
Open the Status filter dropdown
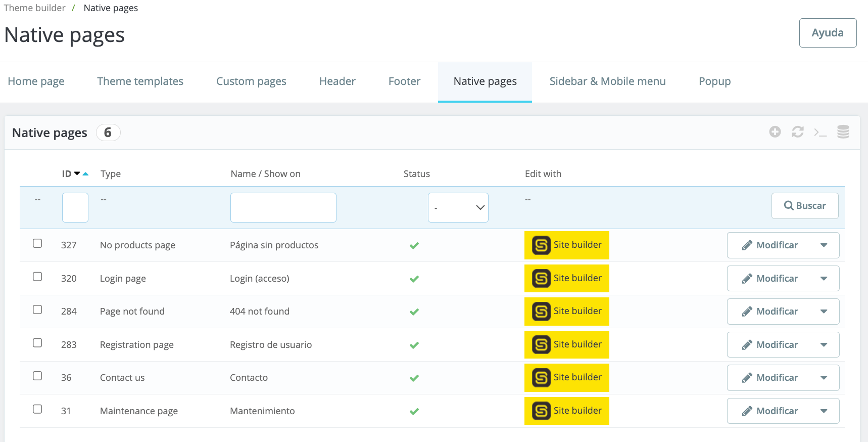(458, 207)
